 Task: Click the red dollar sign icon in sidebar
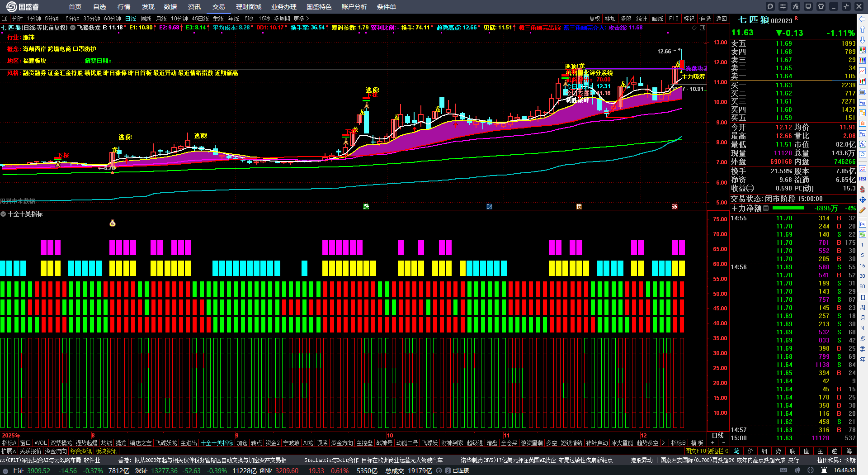point(863,189)
